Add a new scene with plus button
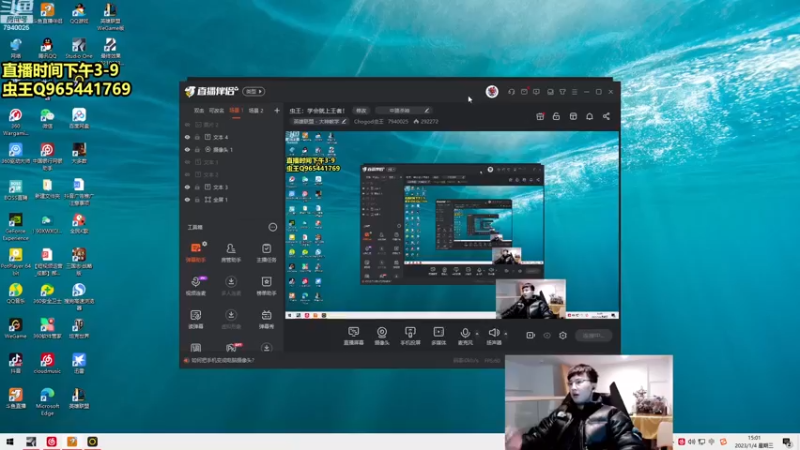This screenshot has height=450, width=800. tap(277, 110)
